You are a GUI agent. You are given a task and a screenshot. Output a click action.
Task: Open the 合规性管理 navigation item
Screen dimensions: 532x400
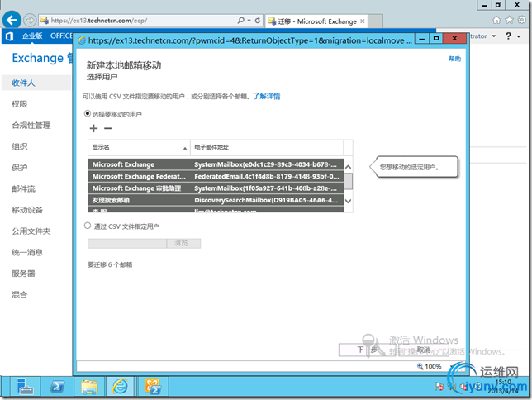point(31,126)
